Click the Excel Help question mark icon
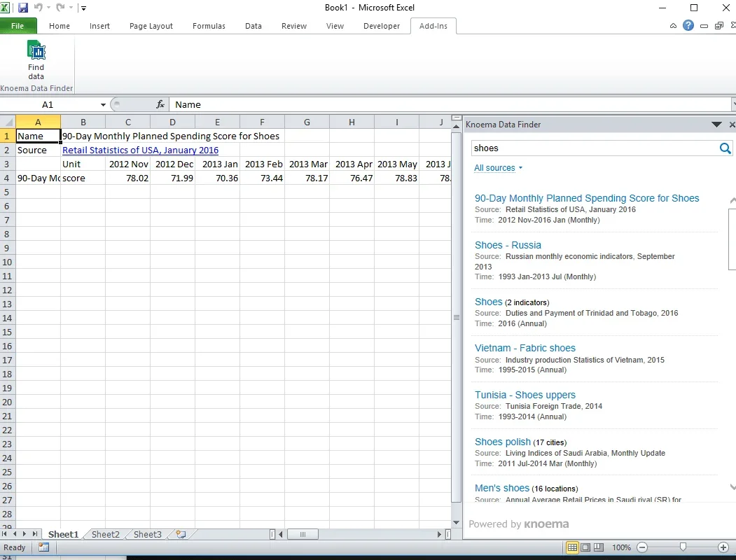 pyautogui.click(x=688, y=26)
